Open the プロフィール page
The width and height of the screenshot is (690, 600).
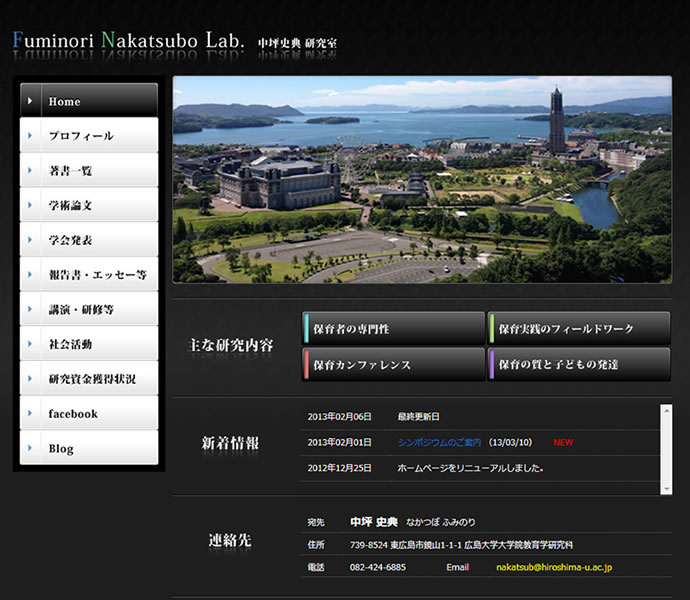coord(89,136)
